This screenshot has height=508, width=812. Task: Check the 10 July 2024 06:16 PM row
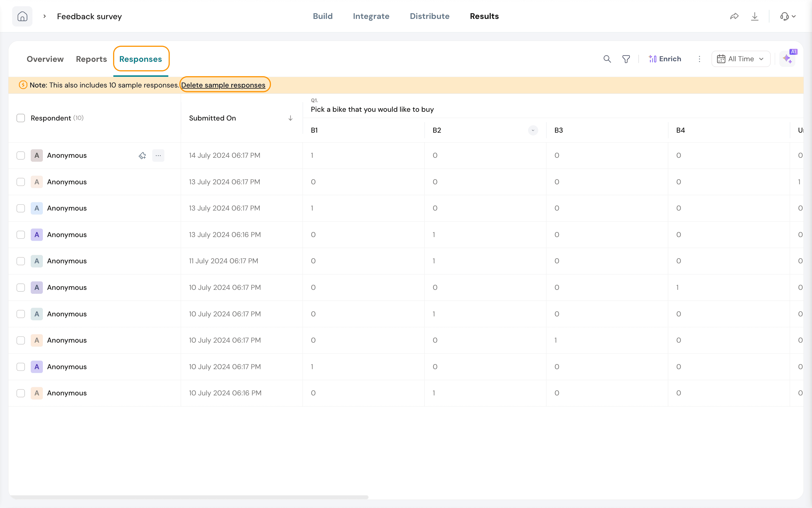pyautogui.click(x=21, y=393)
